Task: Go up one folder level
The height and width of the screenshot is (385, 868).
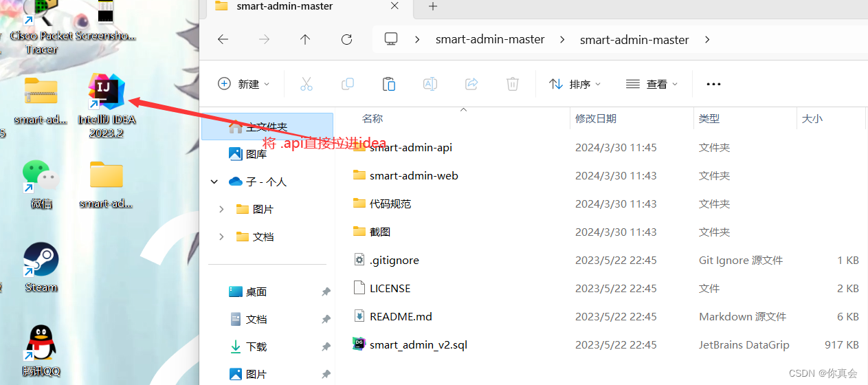Action: (x=305, y=39)
